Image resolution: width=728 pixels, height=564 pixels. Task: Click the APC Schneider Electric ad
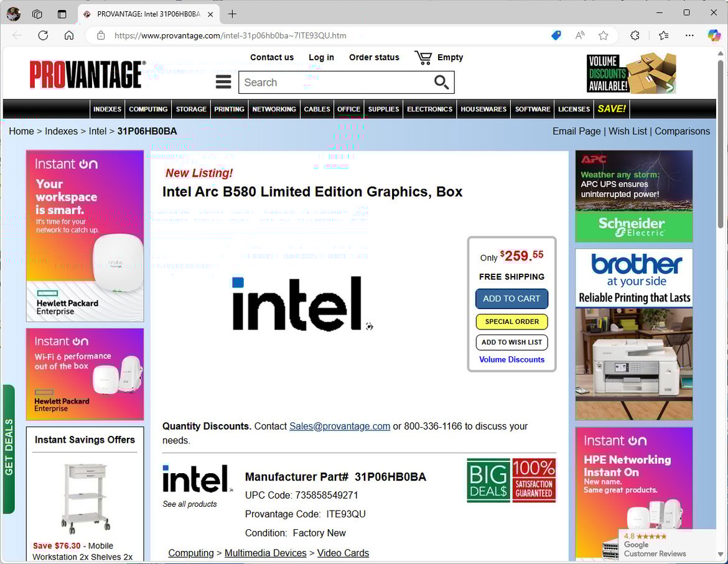point(634,196)
